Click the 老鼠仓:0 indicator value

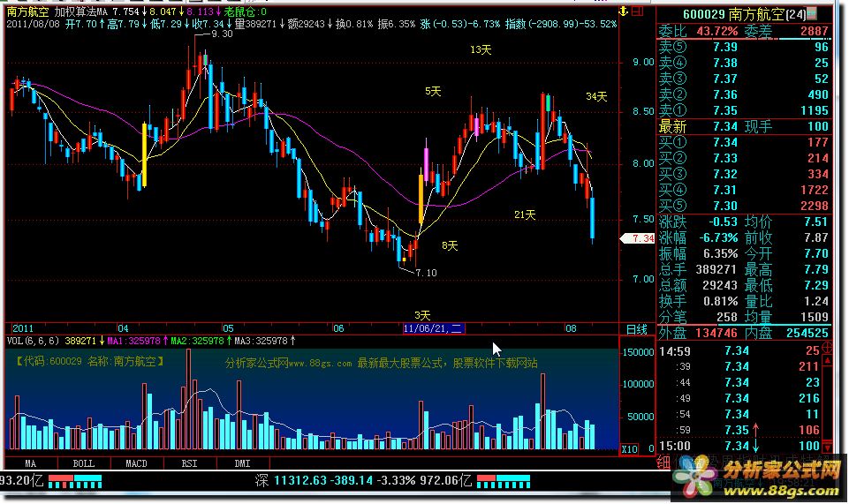click(246, 11)
